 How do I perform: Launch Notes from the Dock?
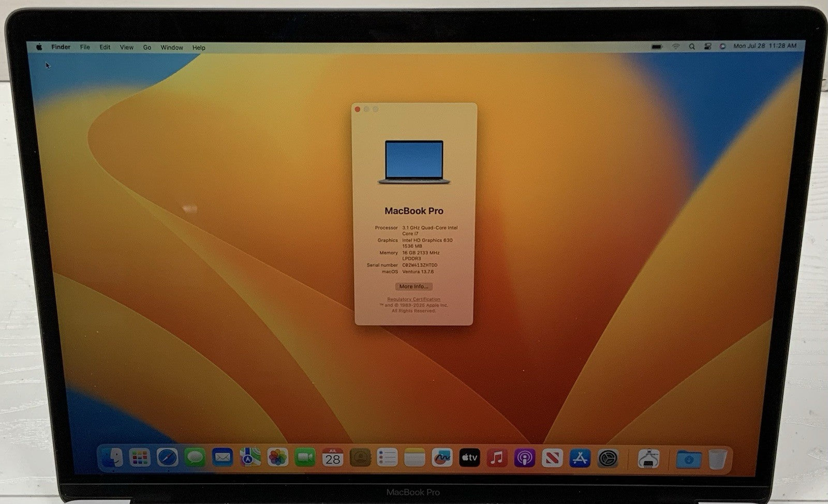(415, 458)
